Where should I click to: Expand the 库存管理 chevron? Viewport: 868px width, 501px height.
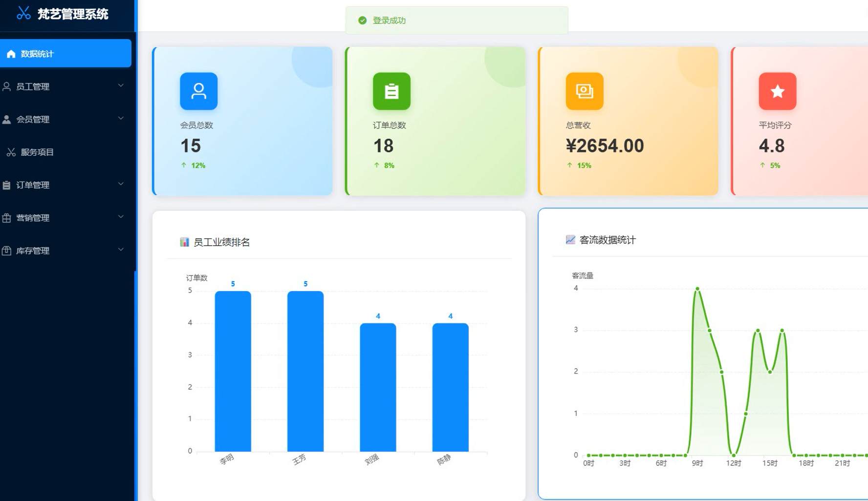click(x=121, y=250)
